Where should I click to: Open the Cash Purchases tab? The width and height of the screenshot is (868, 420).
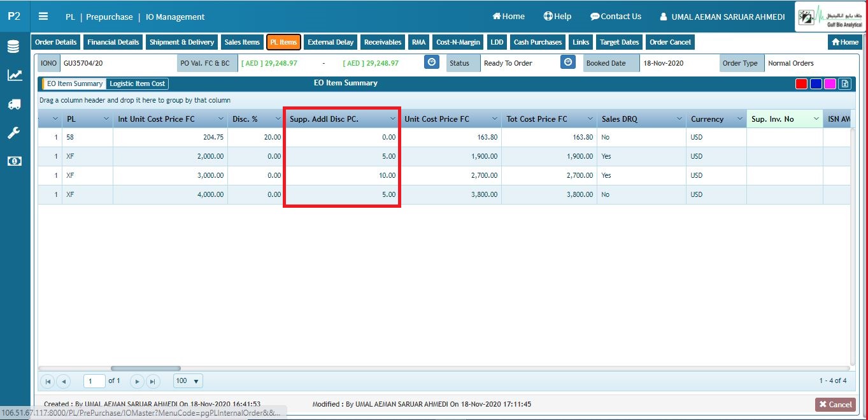[x=537, y=42]
